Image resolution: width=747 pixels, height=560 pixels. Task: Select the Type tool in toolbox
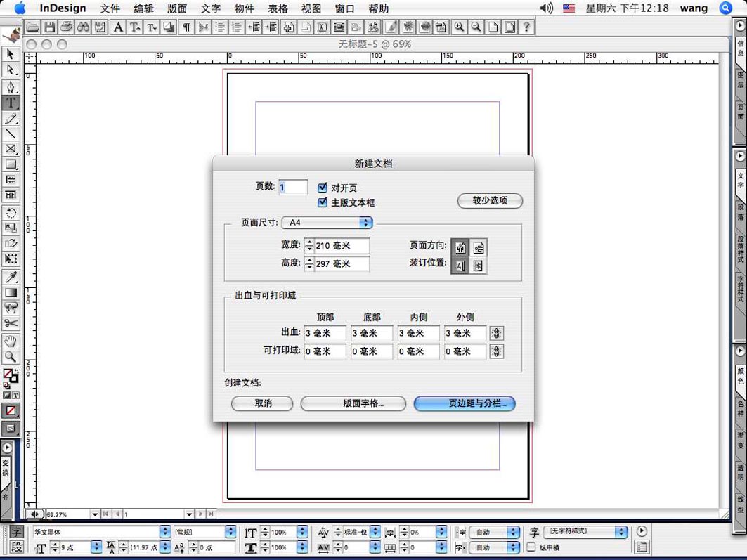[x=11, y=103]
